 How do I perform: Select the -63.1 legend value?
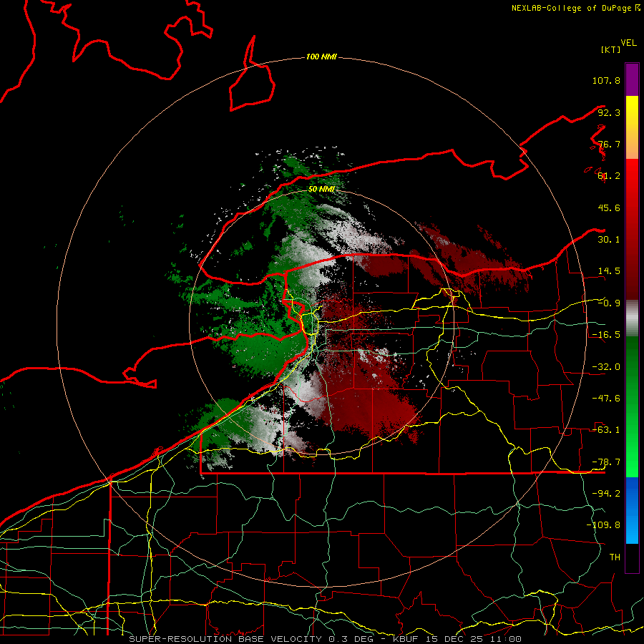point(606,430)
